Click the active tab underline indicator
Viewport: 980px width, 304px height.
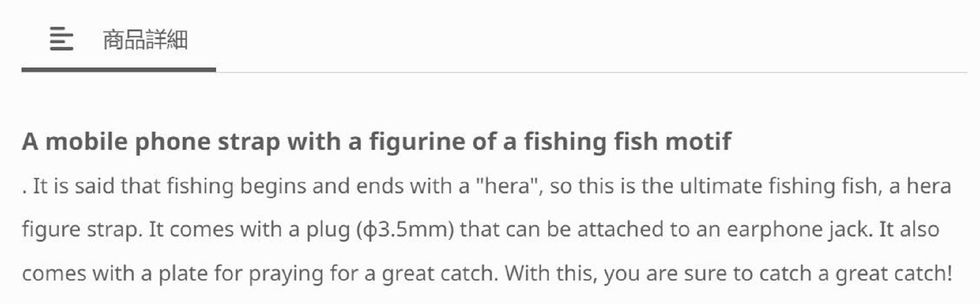coord(119,69)
